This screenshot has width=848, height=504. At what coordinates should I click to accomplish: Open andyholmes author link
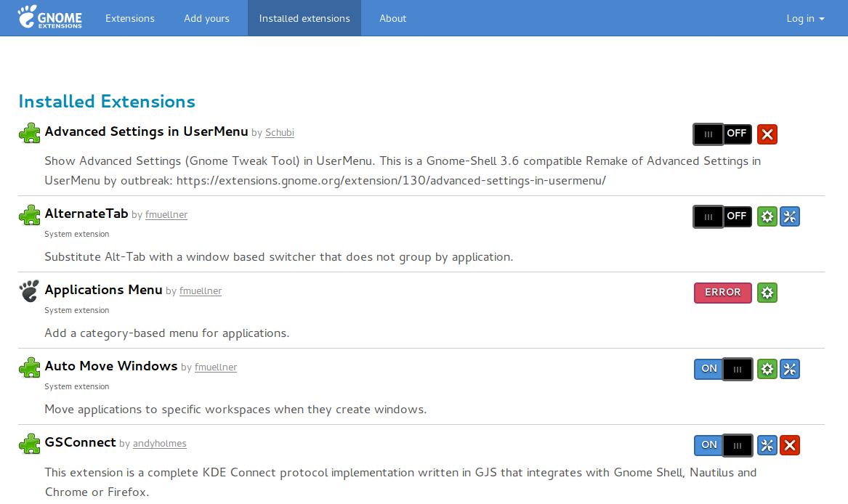160,444
